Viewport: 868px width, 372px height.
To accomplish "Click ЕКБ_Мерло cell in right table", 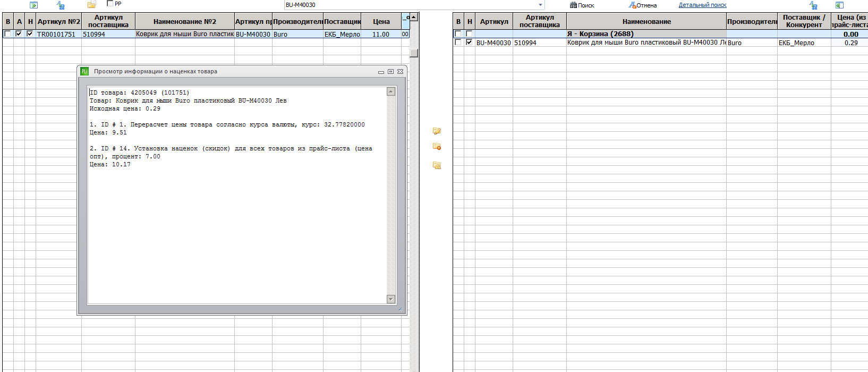I will [804, 43].
